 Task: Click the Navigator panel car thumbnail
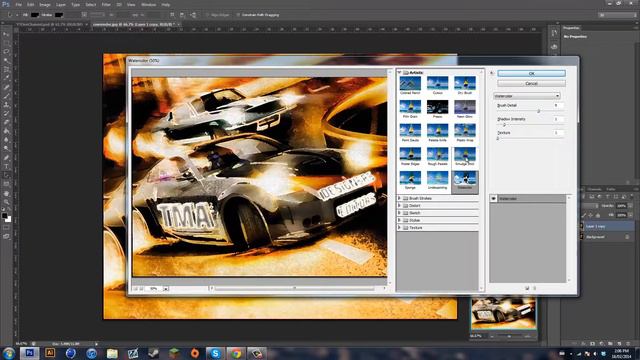coord(503,313)
